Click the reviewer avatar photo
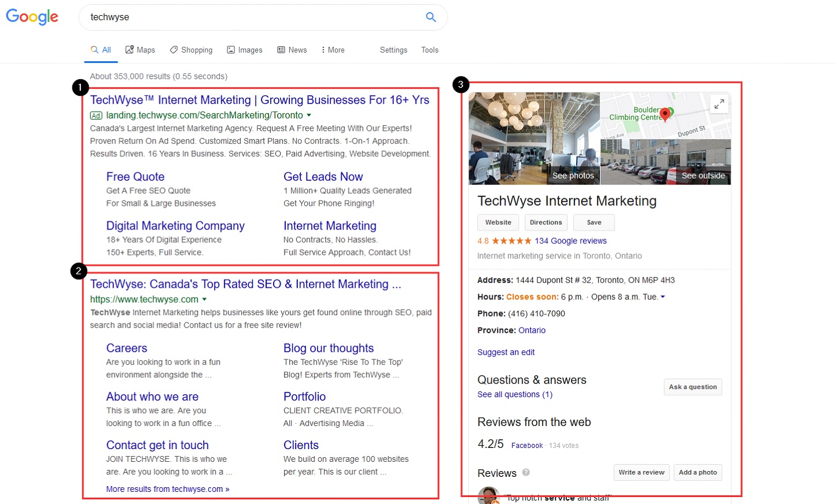Screen dimensions: 836x504 (488, 496)
